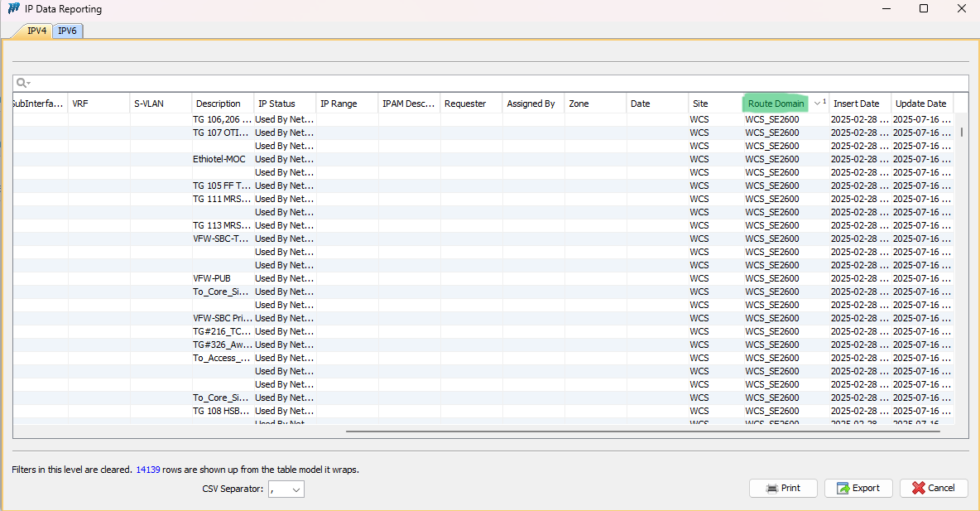Screen dimensions: 980x511
Task: Sort by the Insert Date column header
Action: pos(856,104)
